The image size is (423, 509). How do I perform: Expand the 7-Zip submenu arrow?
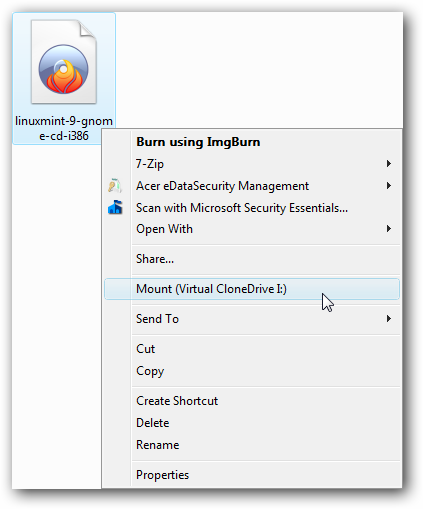click(x=388, y=164)
